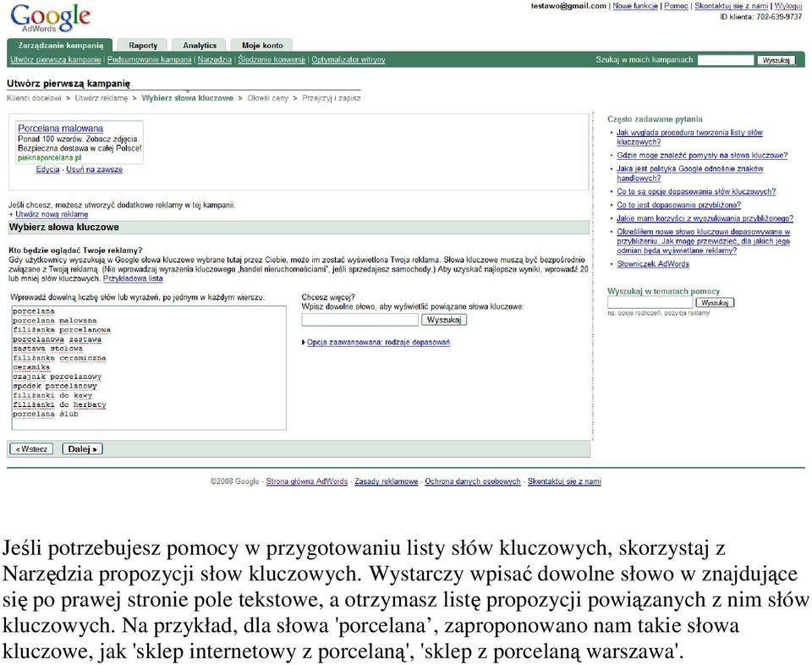Switch to the Raporty tab
The height and width of the screenshot is (665, 812).
pyautogui.click(x=143, y=45)
